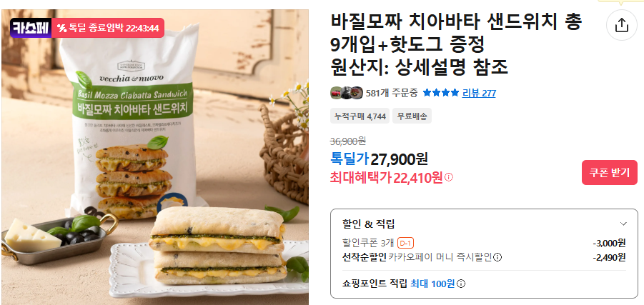This screenshot has height=305, width=644.
Task: Click 최대 100원 shopping point text
Action: [432, 284]
